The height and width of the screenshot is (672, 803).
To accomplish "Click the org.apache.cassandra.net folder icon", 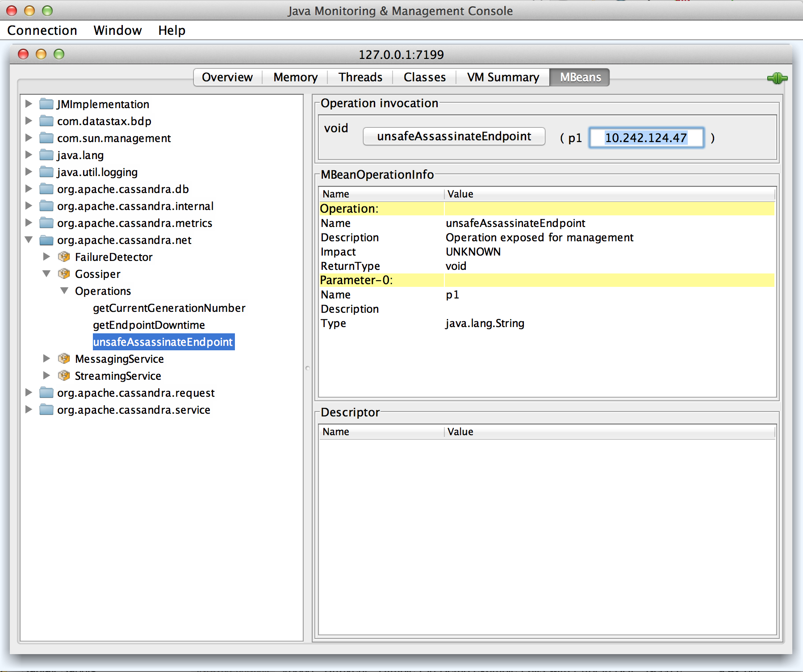I will 46,240.
